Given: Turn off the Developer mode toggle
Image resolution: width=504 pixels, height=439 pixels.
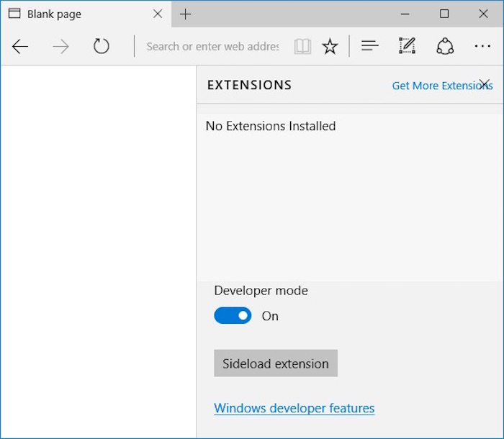Looking at the screenshot, I should [x=233, y=316].
